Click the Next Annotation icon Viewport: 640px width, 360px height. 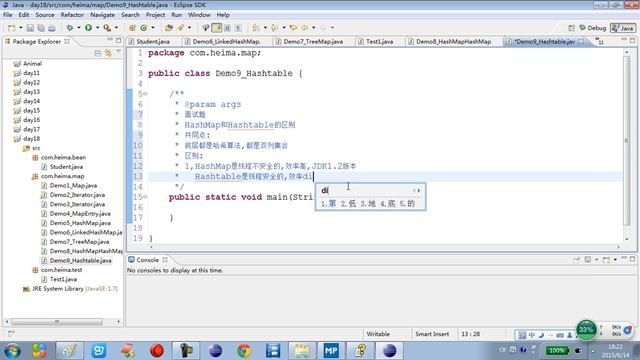pos(256,28)
